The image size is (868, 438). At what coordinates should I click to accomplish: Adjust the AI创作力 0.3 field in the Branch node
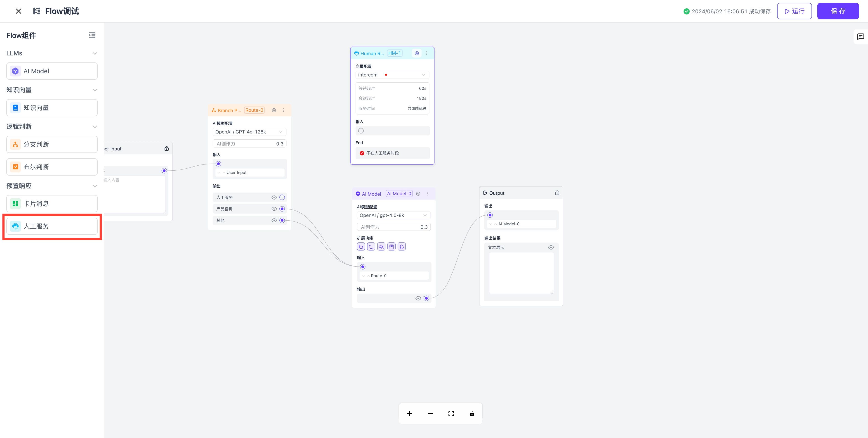250,144
